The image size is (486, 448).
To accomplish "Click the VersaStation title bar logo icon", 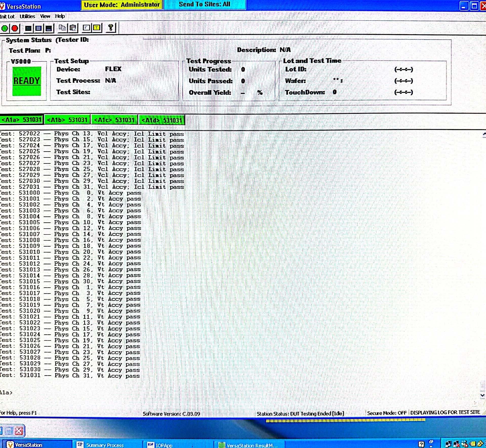I will (x=2, y=6).
